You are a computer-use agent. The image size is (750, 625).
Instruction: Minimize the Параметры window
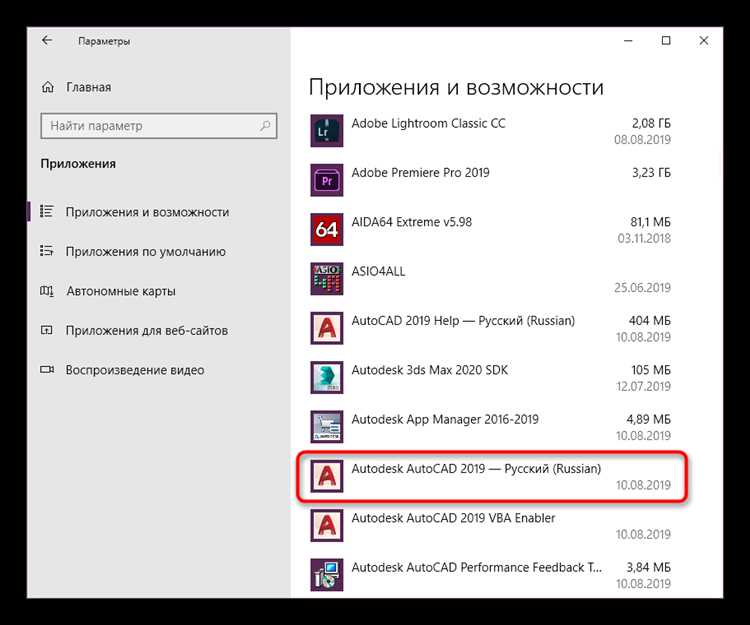point(629,41)
